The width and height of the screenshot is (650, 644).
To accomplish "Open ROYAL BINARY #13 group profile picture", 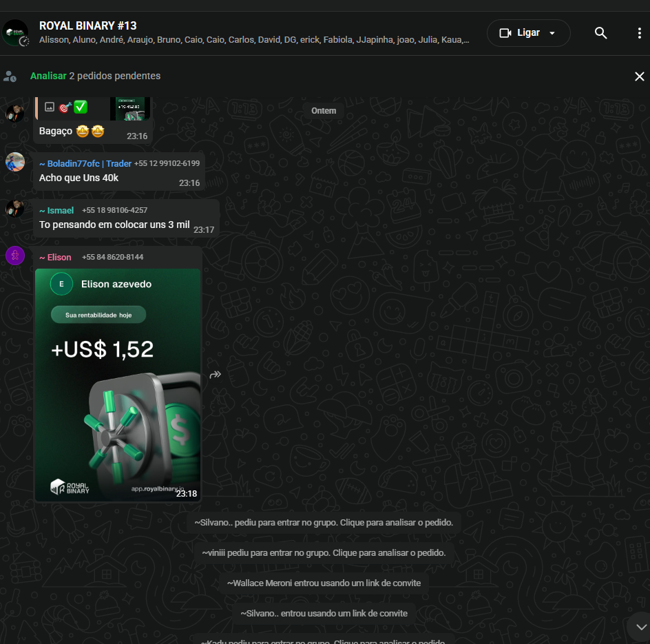I will [x=15, y=33].
